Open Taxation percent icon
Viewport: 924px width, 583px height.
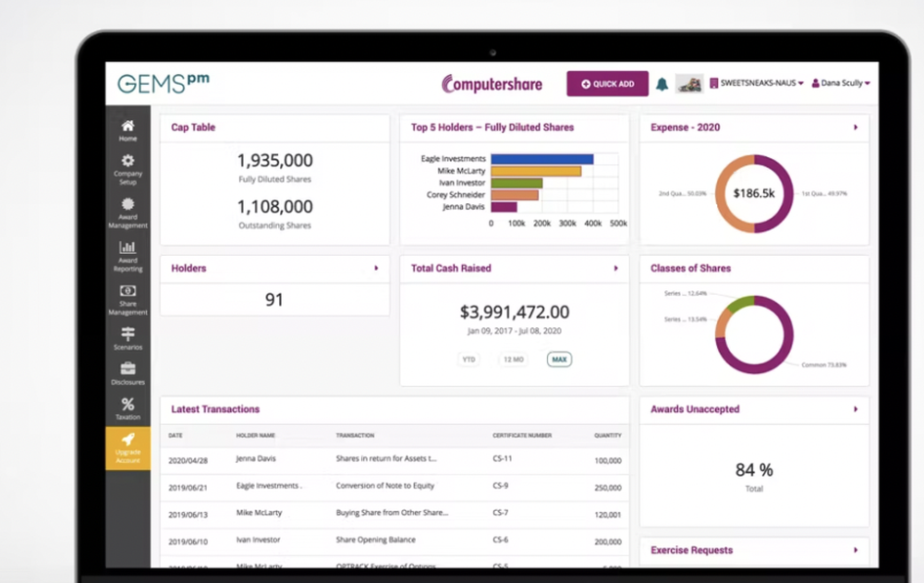[128, 404]
